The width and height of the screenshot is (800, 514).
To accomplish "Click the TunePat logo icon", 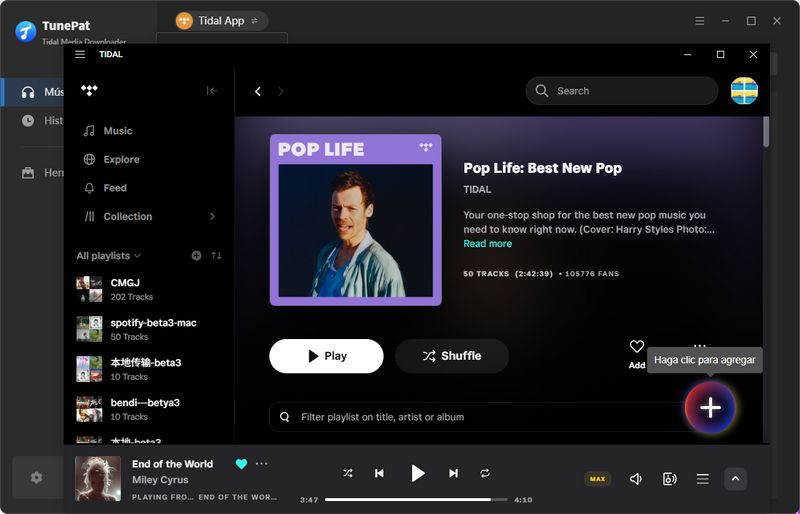I will tap(26, 31).
